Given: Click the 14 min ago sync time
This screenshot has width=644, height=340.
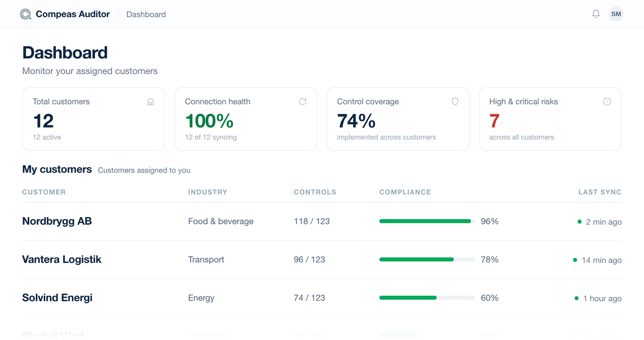Looking at the screenshot, I should [602, 260].
